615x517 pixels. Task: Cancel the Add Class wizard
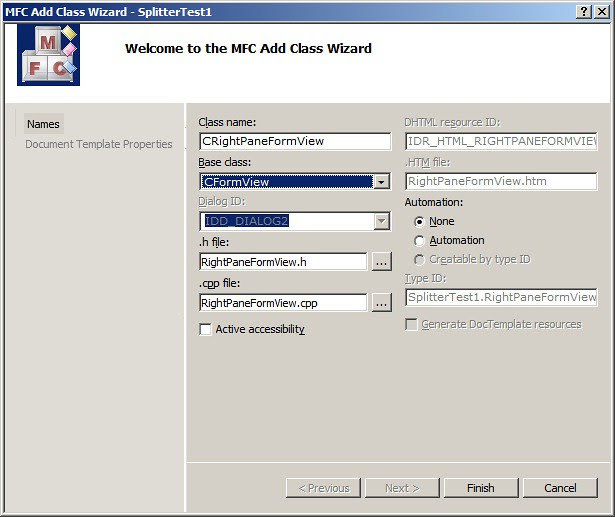click(560, 488)
